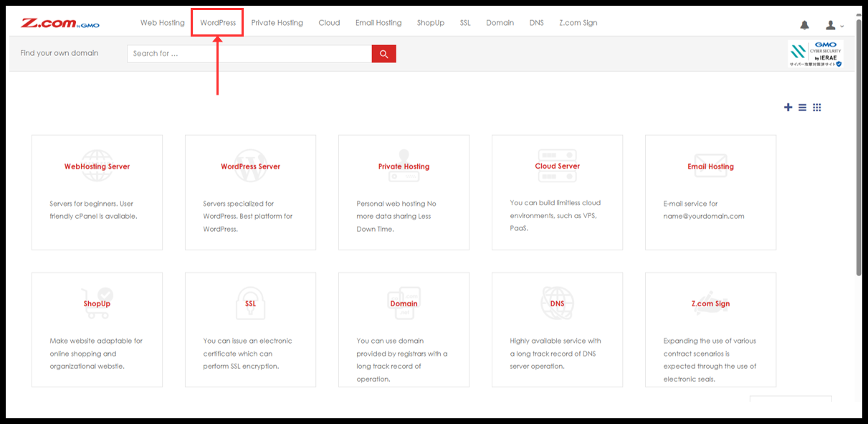The width and height of the screenshot is (868, 424).
Task: Click 'You can use domain provided by registrars' text
Action: [402, 360]
